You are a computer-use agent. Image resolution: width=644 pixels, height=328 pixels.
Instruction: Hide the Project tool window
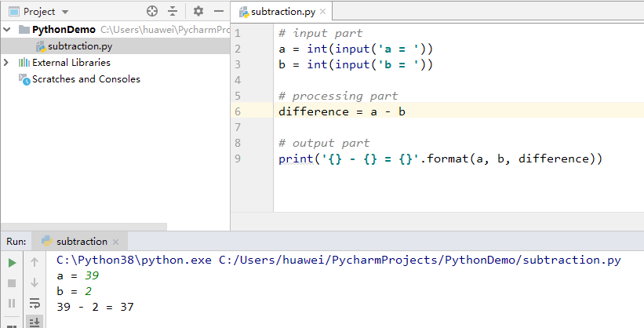pos(219,11)
